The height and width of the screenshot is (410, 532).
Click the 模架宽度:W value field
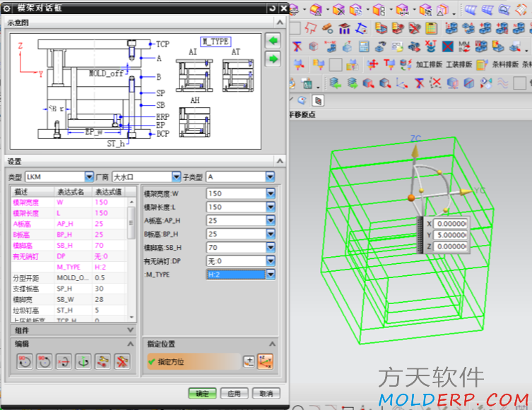(235, 193)
